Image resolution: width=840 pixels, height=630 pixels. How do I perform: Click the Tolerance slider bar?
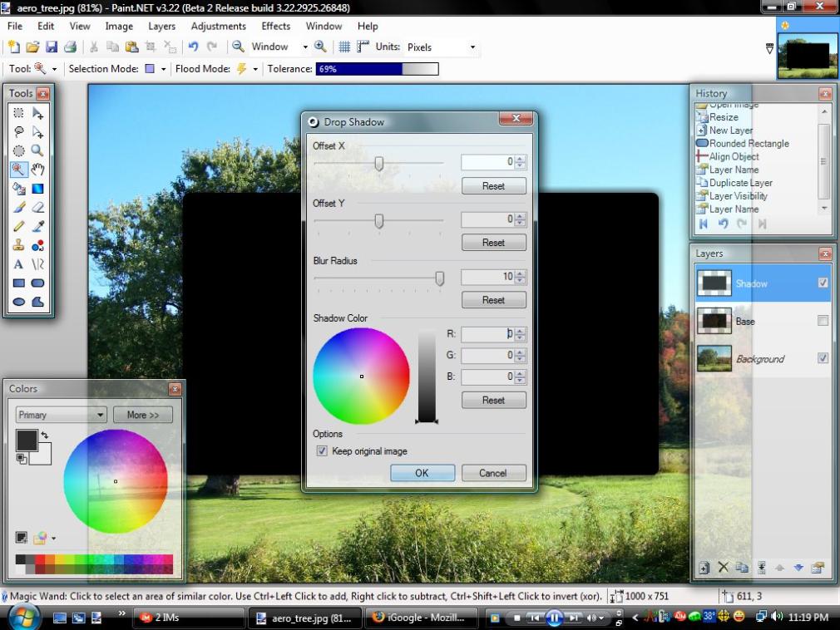(377, 69)
